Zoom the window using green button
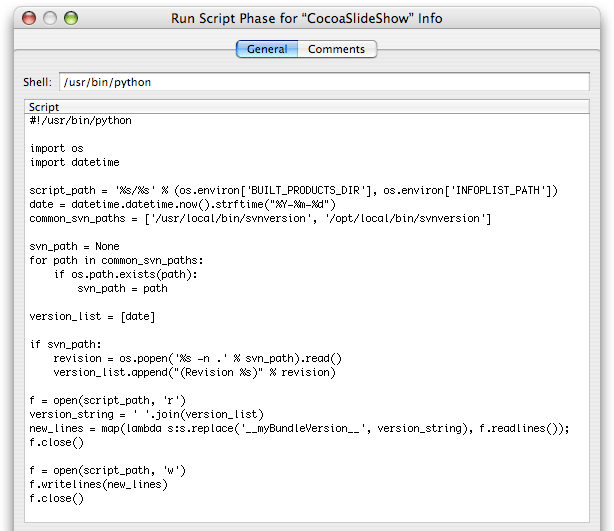Screen dimensions: 614x531 [72, 18]
